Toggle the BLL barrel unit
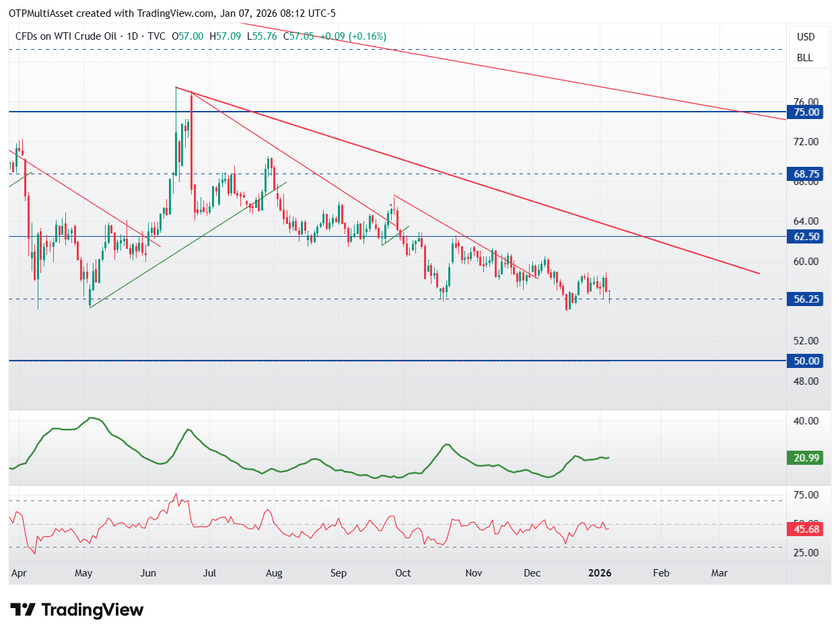The height and width of the screenshot is (635, 840). coord(805,57)
